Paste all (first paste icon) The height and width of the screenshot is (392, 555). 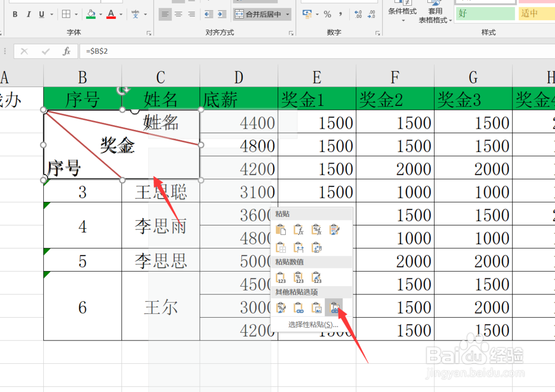tap(281, 230)
